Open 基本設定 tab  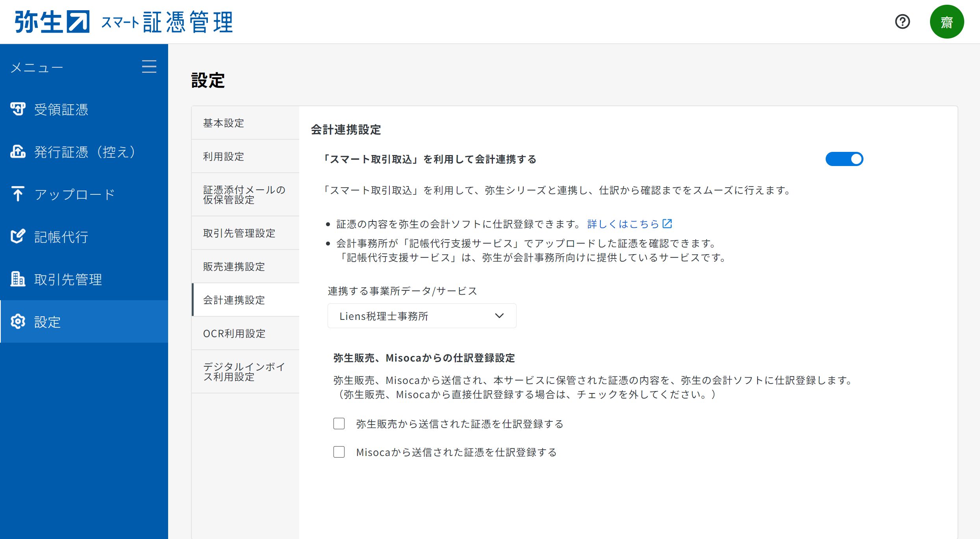pos(245,123)
